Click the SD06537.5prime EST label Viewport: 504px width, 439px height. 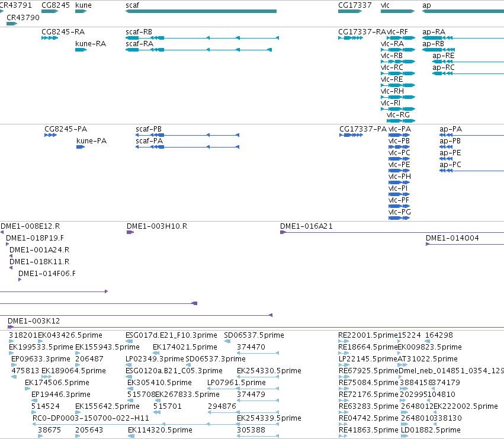point(254,335)
